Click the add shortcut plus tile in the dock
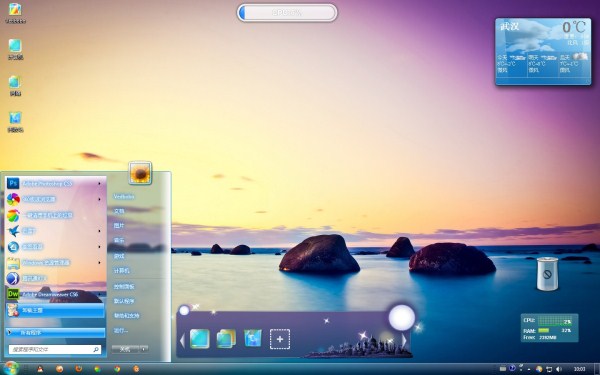 pyautogui.click(x=280, y=339)
